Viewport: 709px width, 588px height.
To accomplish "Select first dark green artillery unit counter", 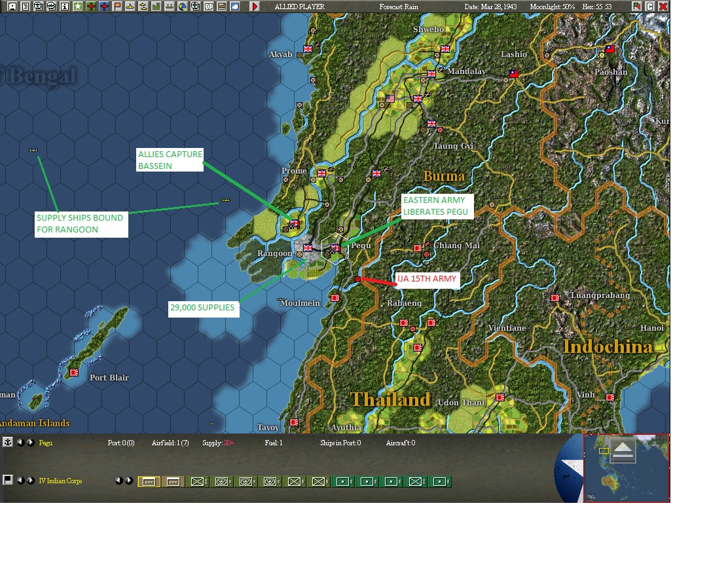I will [x=343, y=482].
